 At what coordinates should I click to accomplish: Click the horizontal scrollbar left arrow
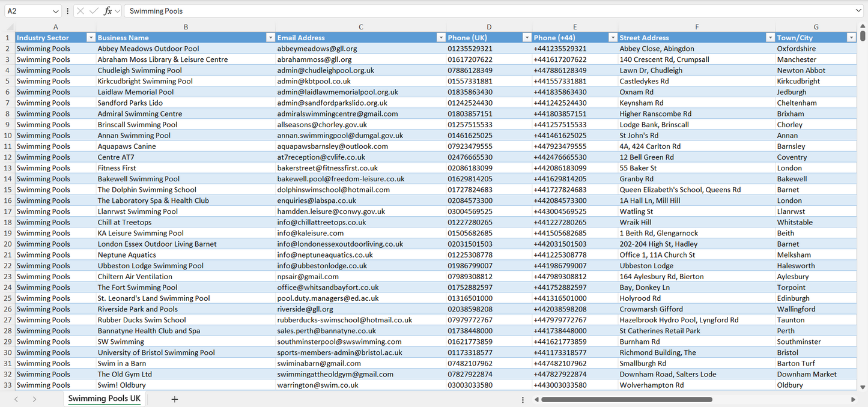point(536,399)
